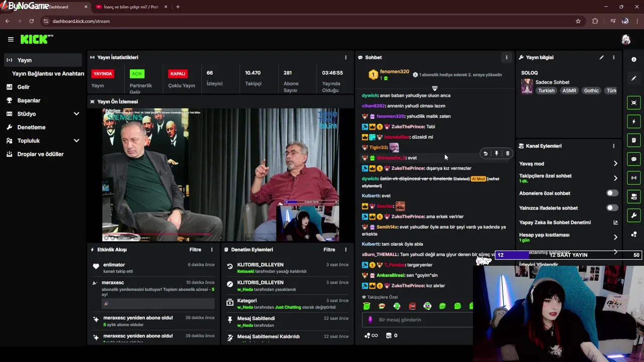The image size is (644, 362).
Task: Click the ASMR tag chip
Action: point(569,90)
